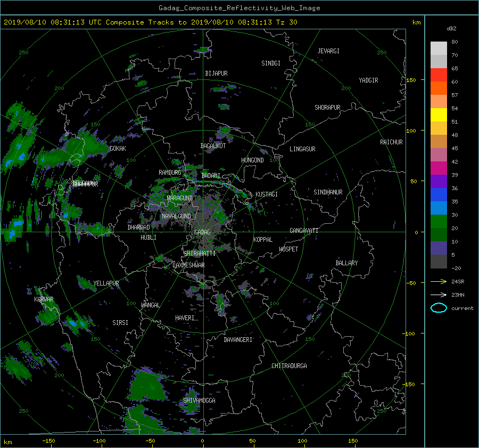Click the SINDHANUR city label
The height and width of the screenshot is (448, 479).
pyautogui.click(x=328, y=192)
